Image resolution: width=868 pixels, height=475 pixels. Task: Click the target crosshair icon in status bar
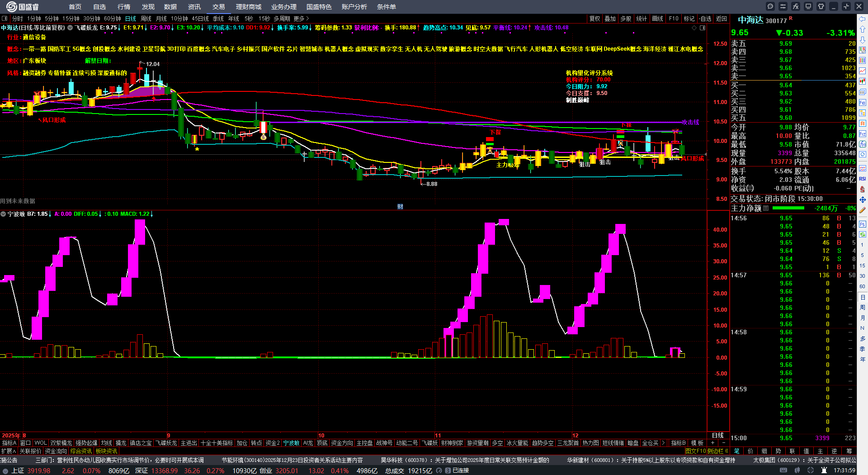coord(811,470)
